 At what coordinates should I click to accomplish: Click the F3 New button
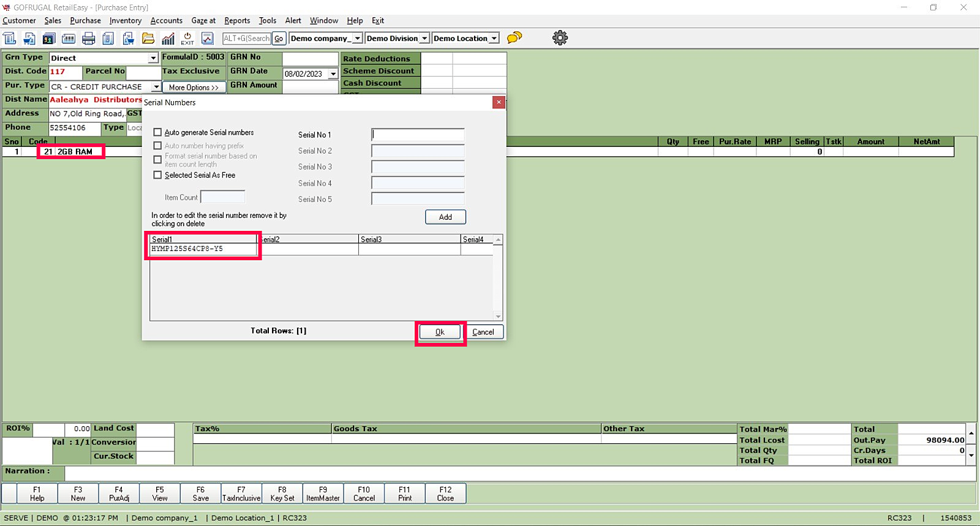coord(78,494)
